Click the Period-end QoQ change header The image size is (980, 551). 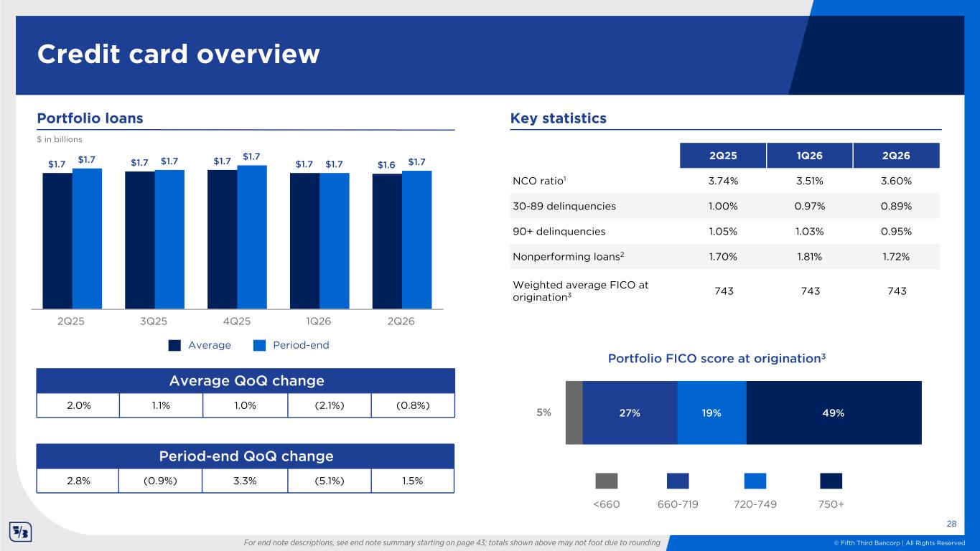click(246, 456)
